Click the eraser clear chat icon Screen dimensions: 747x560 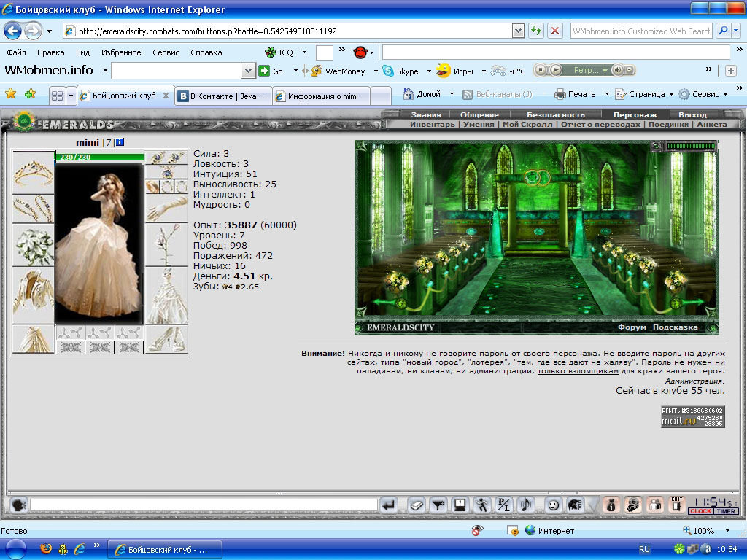[x=416, y=505]
